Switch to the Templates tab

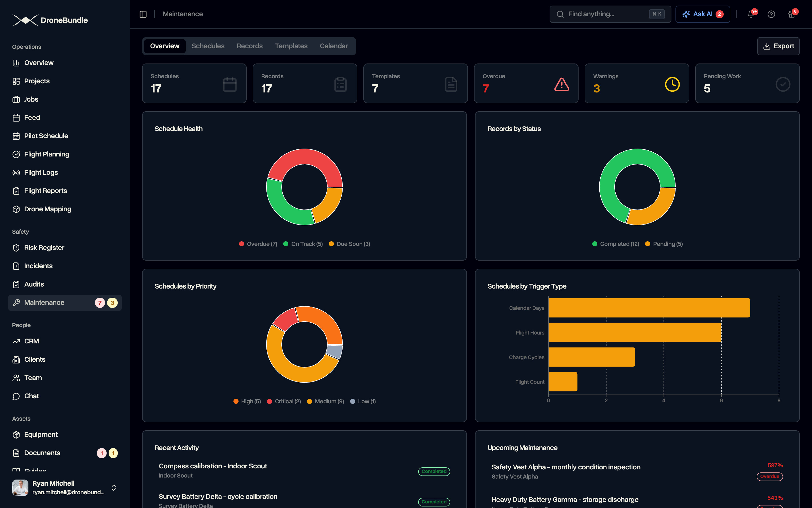pos(291,46)
